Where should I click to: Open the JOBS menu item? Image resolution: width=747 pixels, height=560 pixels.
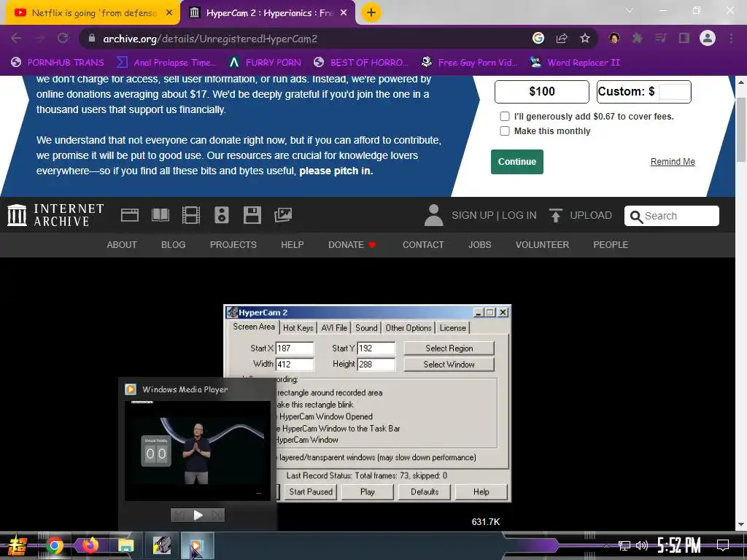(480, 245)
